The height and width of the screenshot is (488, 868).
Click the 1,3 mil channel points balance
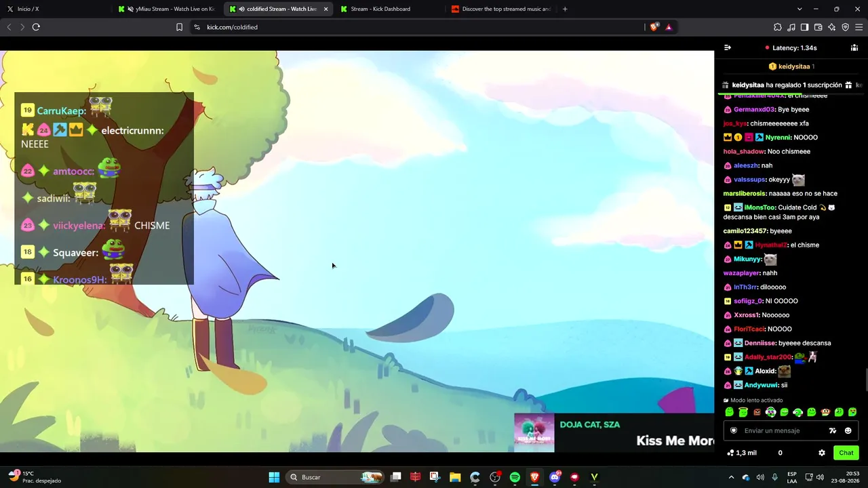[742, 453]
